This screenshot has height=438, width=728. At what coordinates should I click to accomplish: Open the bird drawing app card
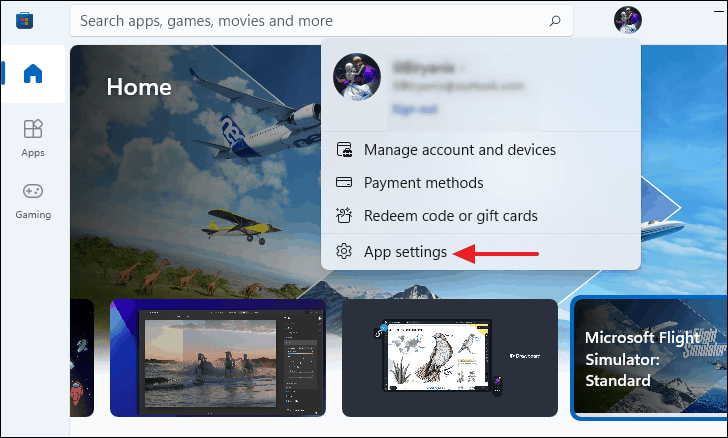pos(449,358)
